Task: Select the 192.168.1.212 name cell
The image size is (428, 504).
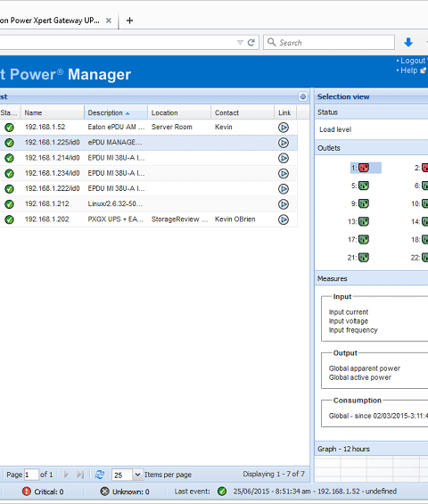Action: (47, 203)
